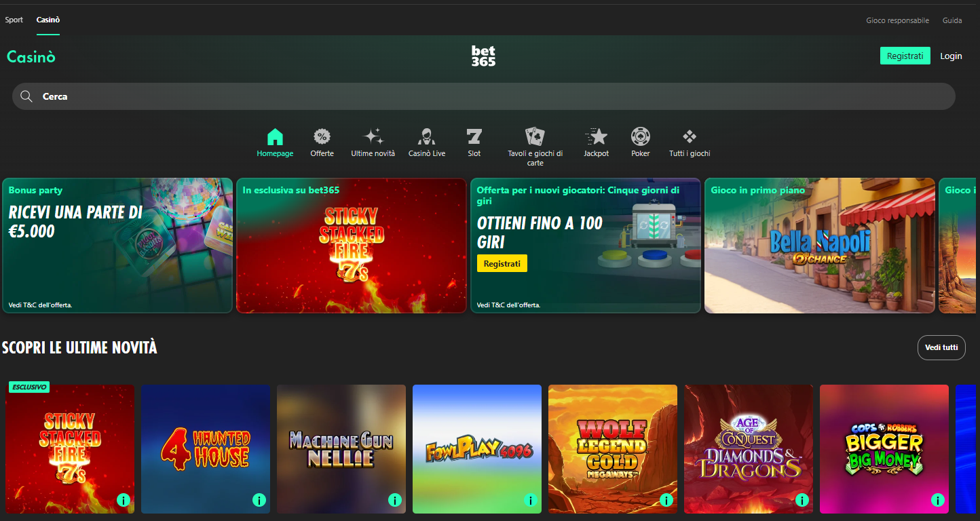Open info icon on Sticky Stacked Fire 7s
Screen dimensions: 980x521
tap(123, 500)
